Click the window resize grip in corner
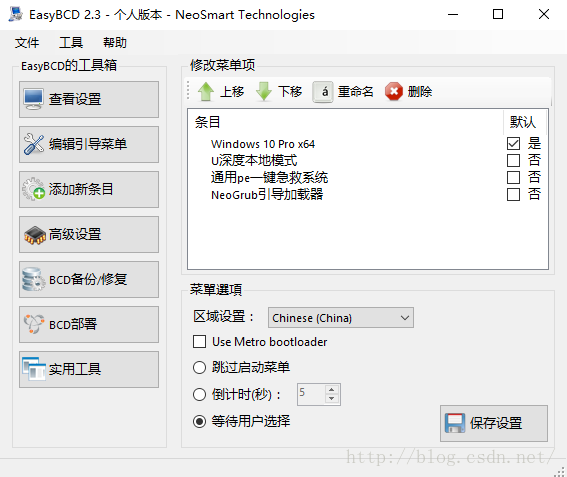This screenshot has width=567, height=477. (x=560, y=472)
